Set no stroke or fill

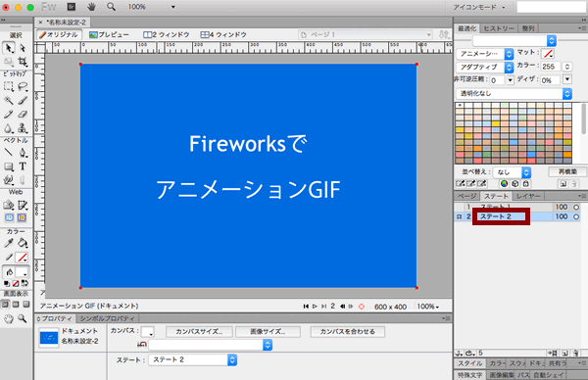(x=16, y=283)
